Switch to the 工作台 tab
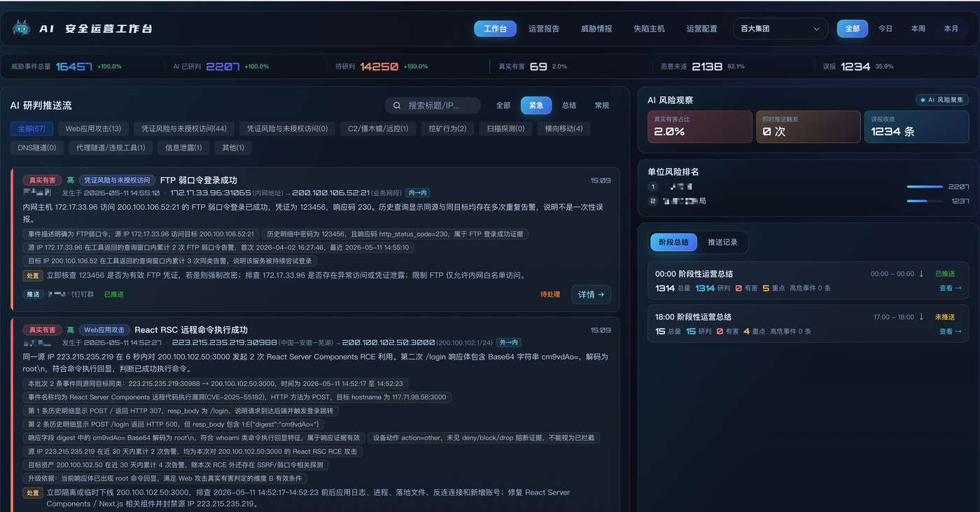 [x=495, y=29]
